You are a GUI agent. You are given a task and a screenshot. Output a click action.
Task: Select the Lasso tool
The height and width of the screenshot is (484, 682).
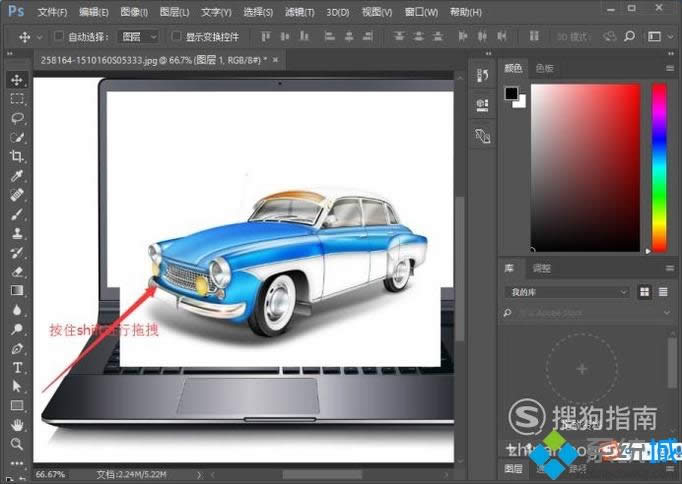click(17, 118)
